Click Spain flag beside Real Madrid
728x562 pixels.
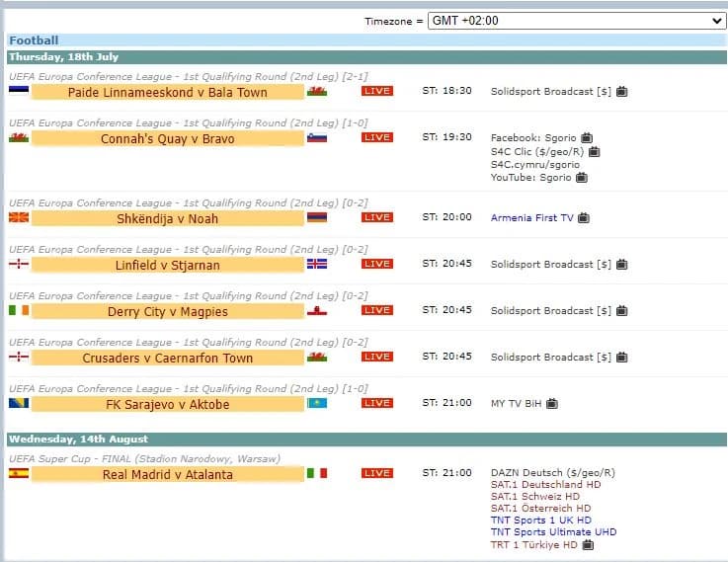(19, 472)
